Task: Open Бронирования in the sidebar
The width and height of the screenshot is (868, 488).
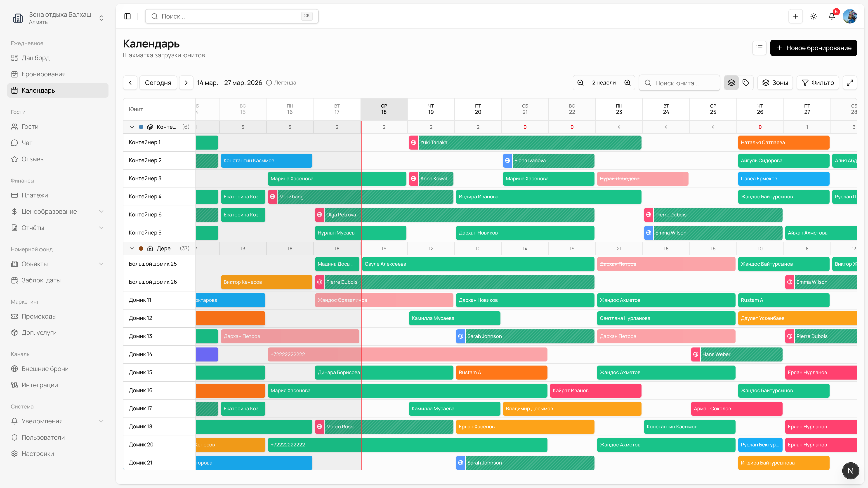Action: pos(43,74)
